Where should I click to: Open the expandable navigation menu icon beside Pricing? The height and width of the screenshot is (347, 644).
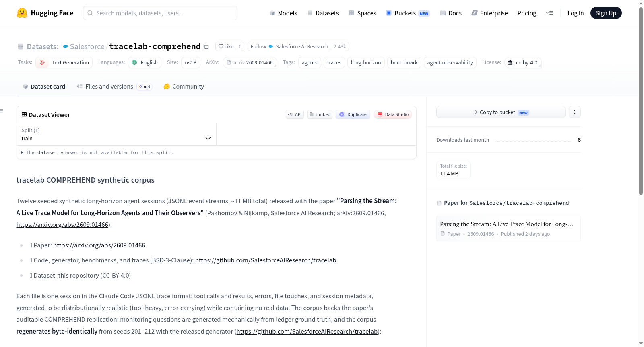pos(549,13)
